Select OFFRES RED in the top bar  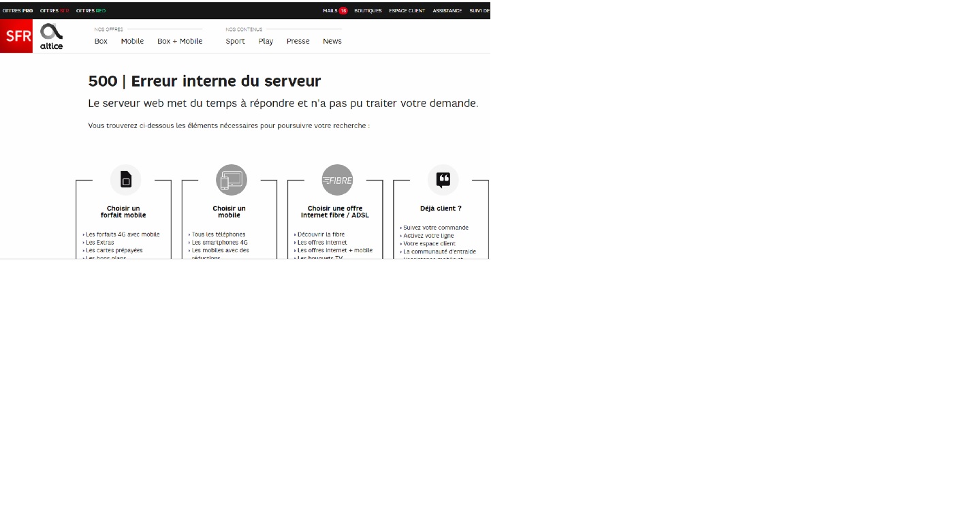coord(89,10)
